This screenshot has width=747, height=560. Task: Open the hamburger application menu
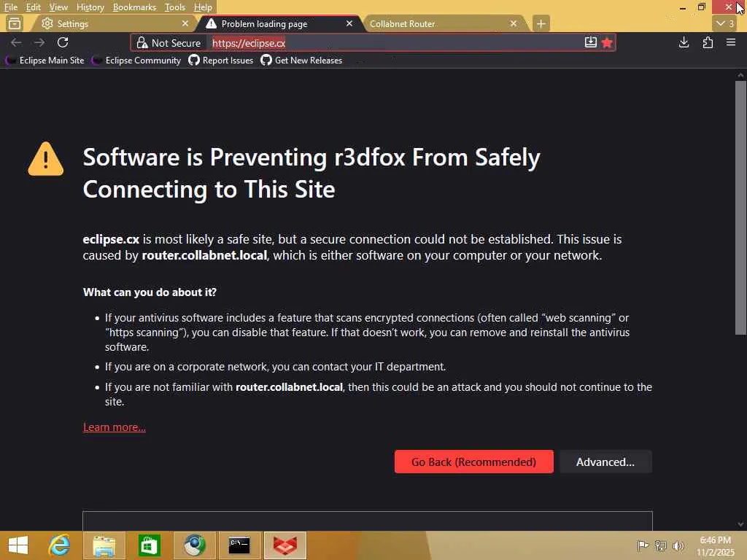tap(731, 42)
